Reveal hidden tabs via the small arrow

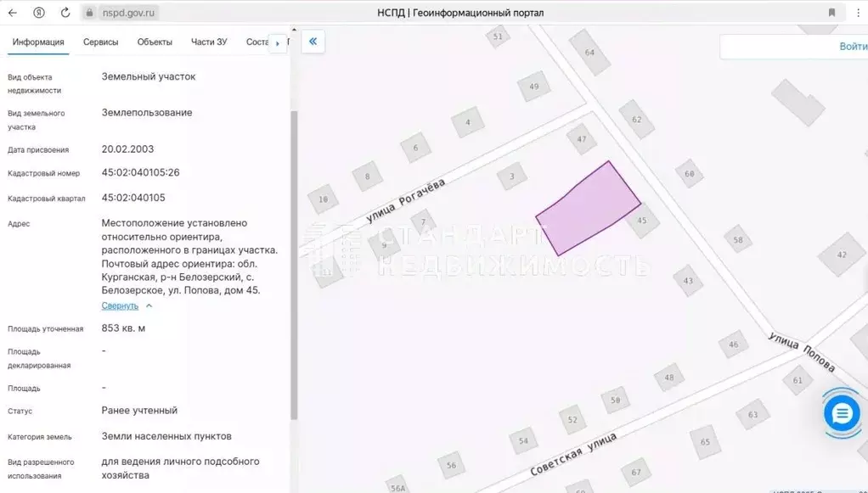coord(279,43)
